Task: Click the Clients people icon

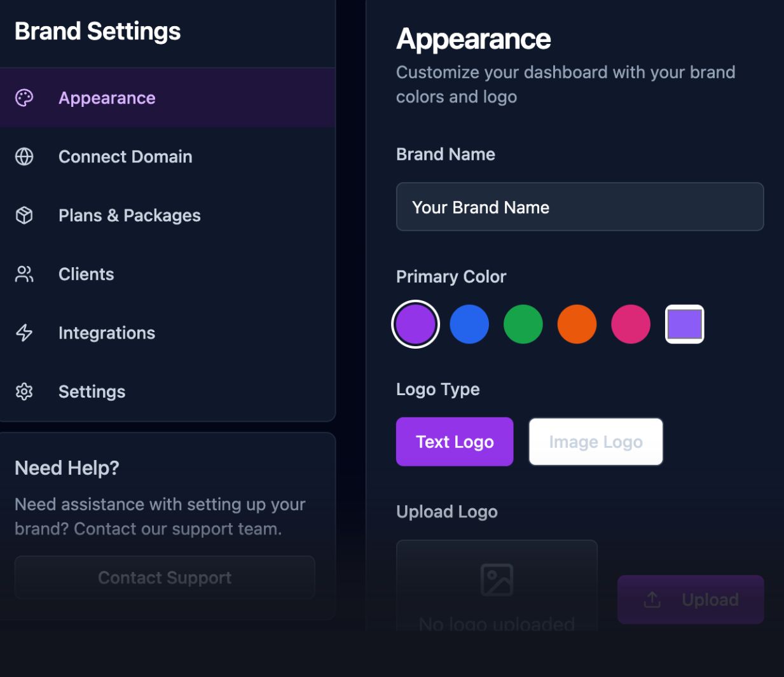Action: [x=24, y=274]
